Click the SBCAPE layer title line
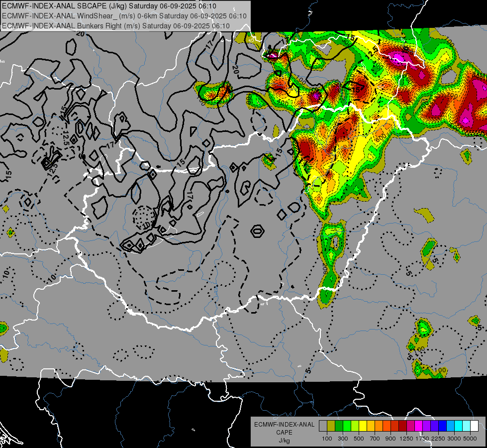The image size is (487, 448). 109,6
